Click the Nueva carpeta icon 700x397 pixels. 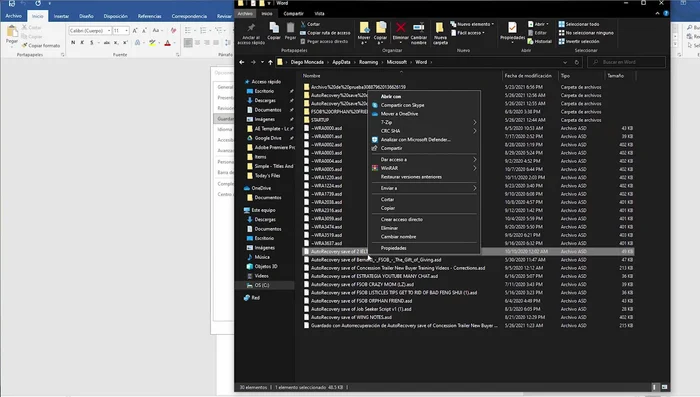(440, 28)
